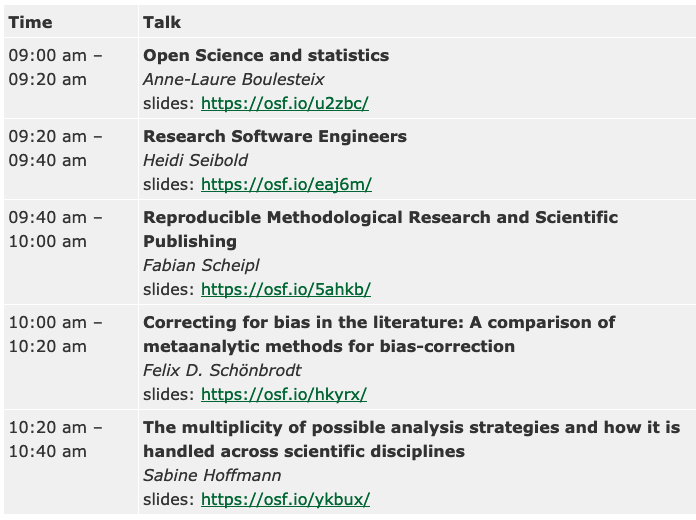This screenshot has height=520, width=696.
Task: Open the osf.io/u2zbc slides link
Action: [285, 103]
